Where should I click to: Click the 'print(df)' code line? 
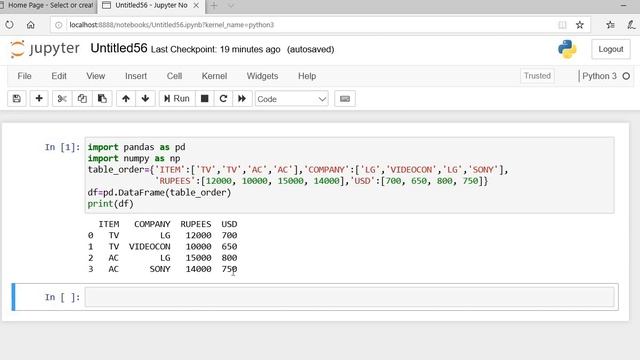(x=111, y=204)
